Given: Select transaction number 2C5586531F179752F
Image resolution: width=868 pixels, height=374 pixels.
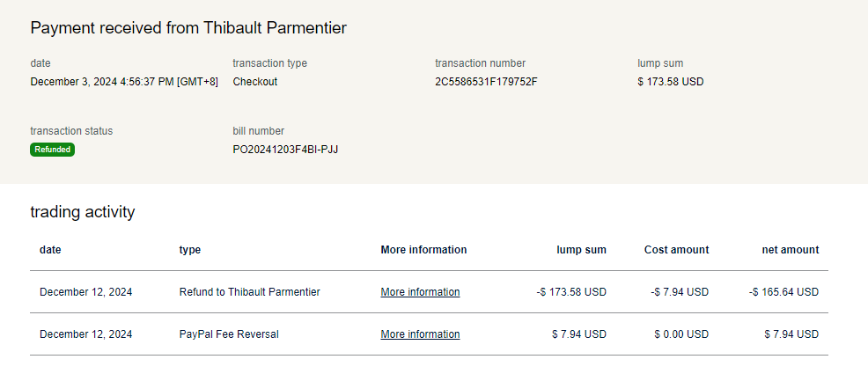Looking at the screenshot, I should (x=486, y=82).
